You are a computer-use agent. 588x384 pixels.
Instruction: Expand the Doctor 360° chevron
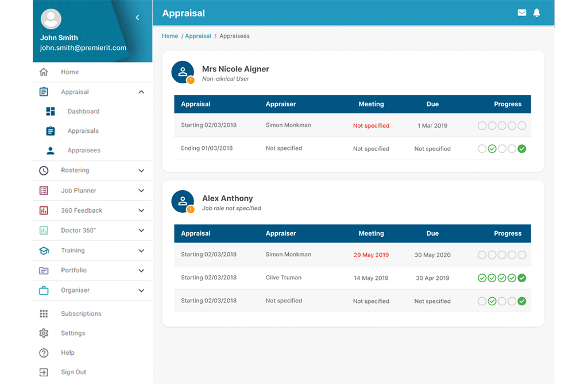(x=141, y=231)
